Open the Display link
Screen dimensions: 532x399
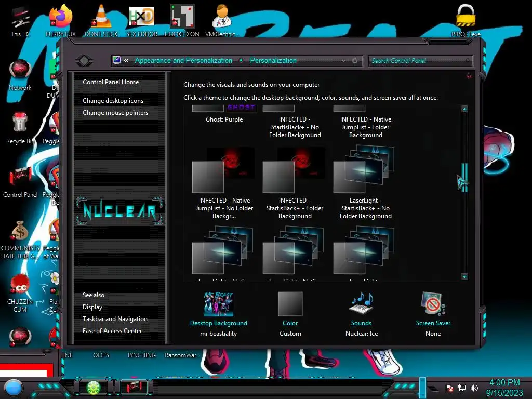92,307
